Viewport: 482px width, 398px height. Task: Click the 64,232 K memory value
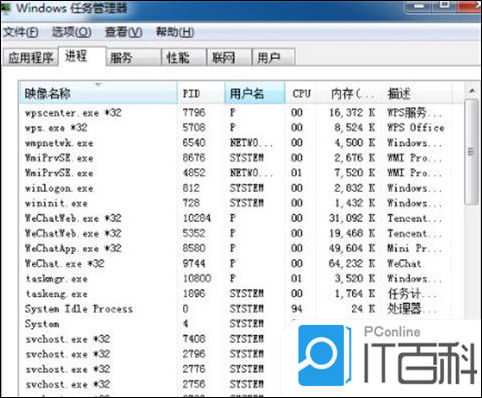[352, 263]
